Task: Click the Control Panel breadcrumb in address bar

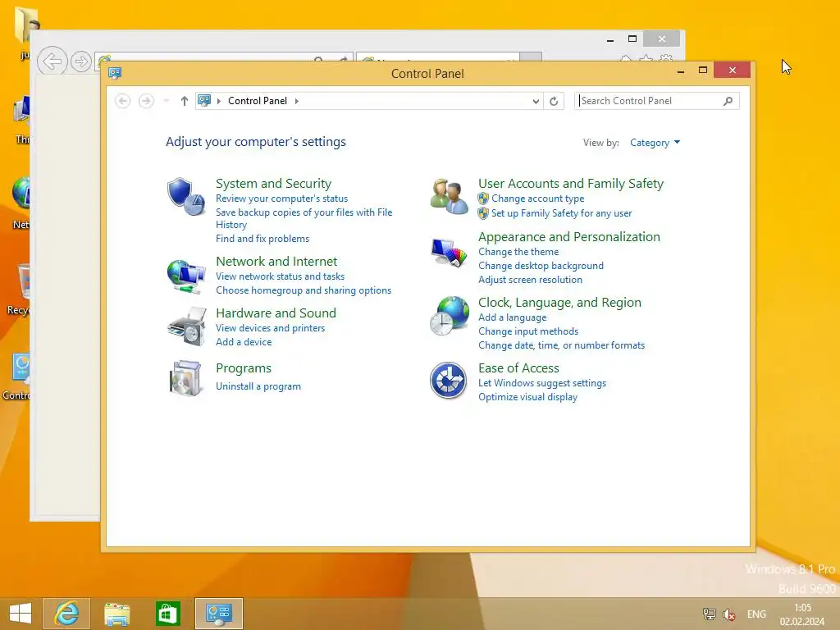Action: (x=257, y=101)
